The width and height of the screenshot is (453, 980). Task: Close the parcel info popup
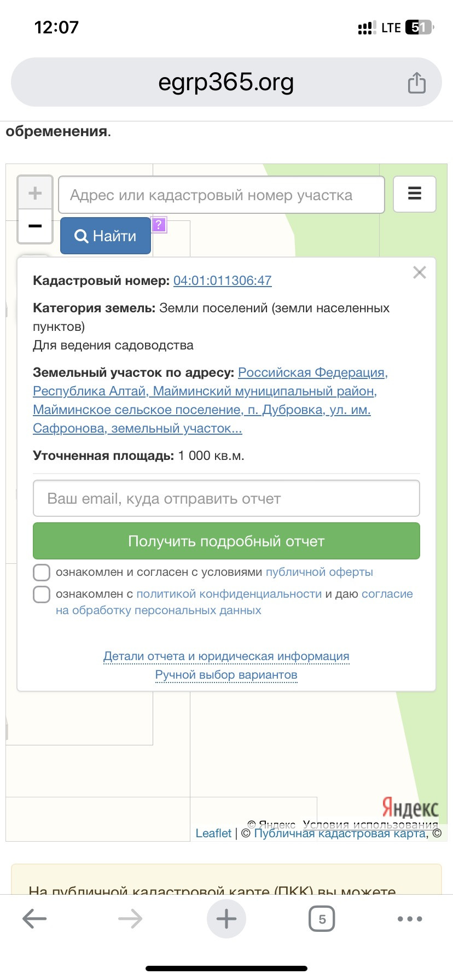click(419, 272)
